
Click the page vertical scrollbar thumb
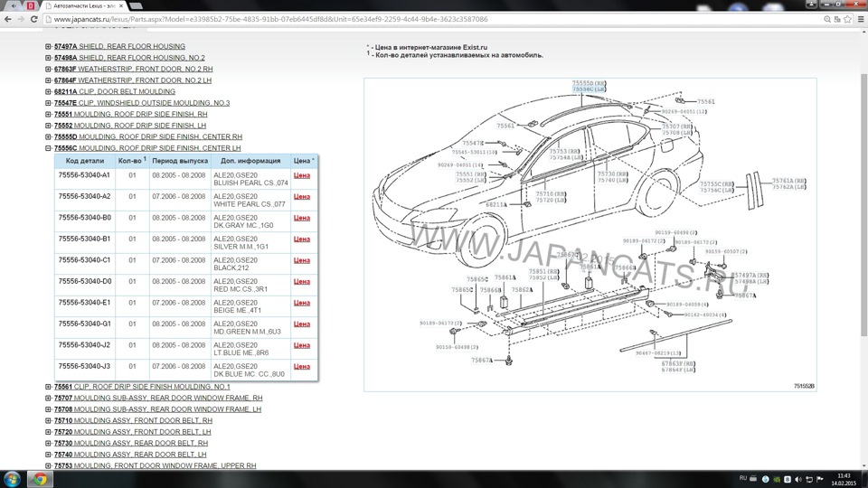coord(863,205)
